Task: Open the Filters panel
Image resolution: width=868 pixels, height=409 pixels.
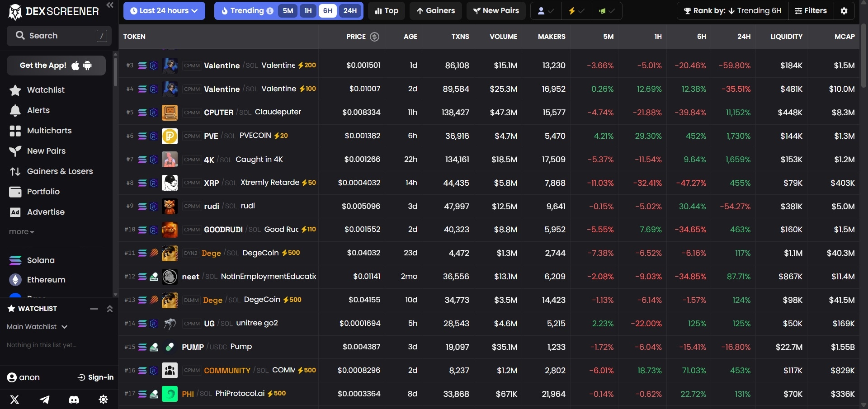Action: point(811,10)
